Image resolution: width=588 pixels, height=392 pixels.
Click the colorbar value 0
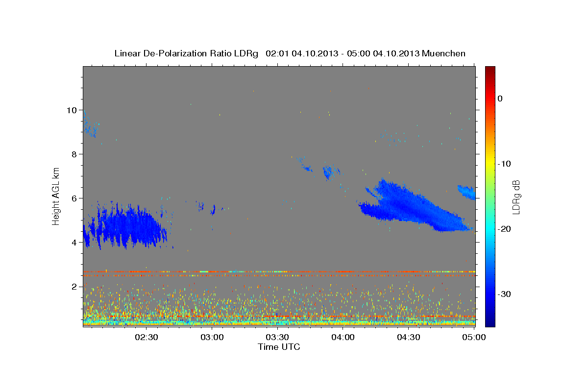(500, 98)
